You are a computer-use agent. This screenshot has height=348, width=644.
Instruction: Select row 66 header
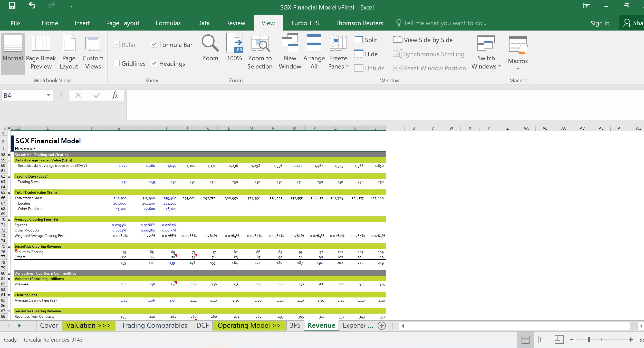3,198
